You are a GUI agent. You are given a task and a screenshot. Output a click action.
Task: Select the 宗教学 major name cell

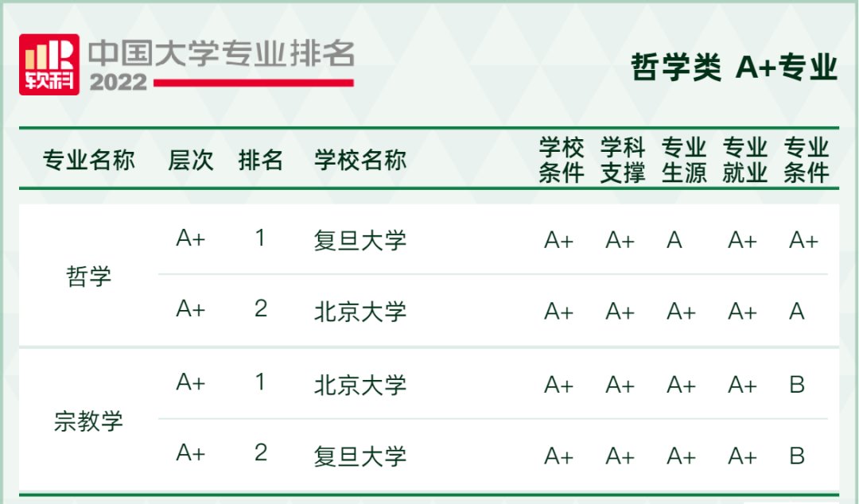[88, 421]
